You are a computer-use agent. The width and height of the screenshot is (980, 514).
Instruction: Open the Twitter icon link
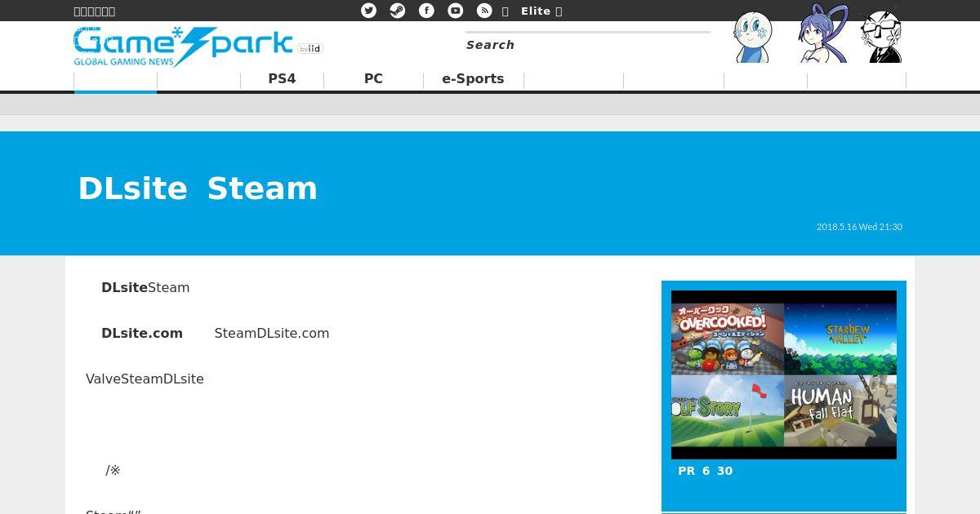coord(369,11)
